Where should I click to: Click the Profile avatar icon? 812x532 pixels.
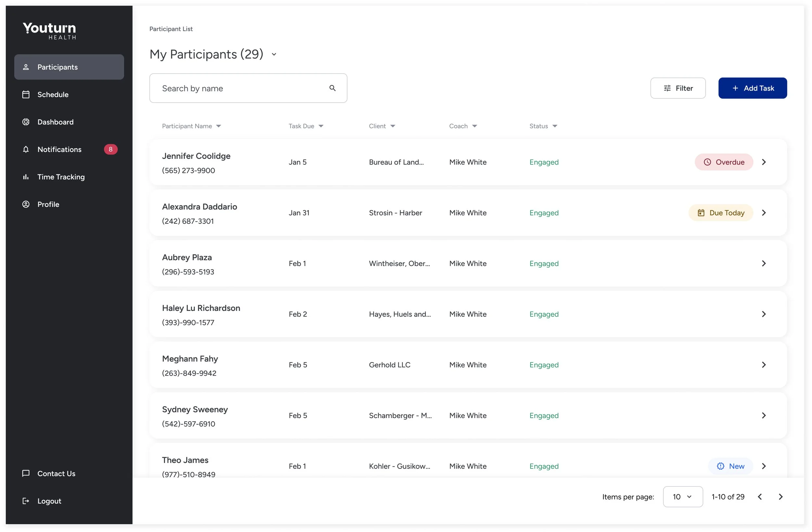click(26, 204)
